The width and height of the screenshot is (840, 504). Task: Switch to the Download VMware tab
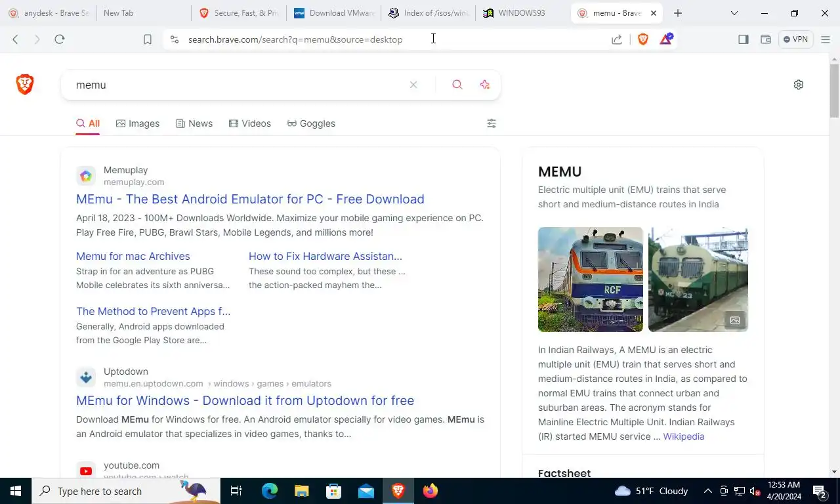[x=334, y=13]
